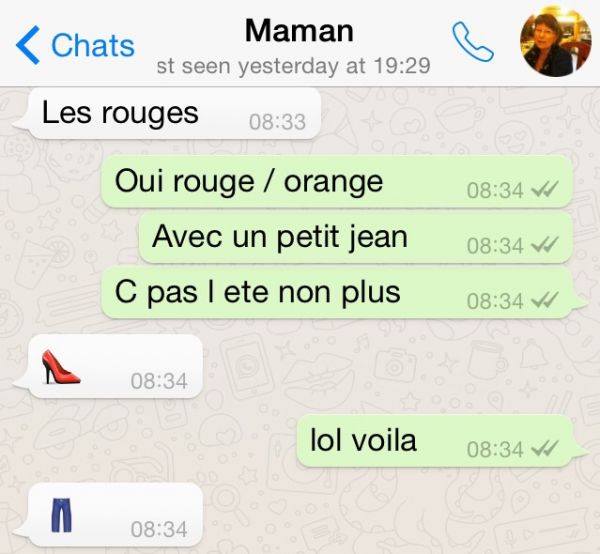
Task: Tap the timestamp beside the high heel emoji
Action: pos(159,381)
